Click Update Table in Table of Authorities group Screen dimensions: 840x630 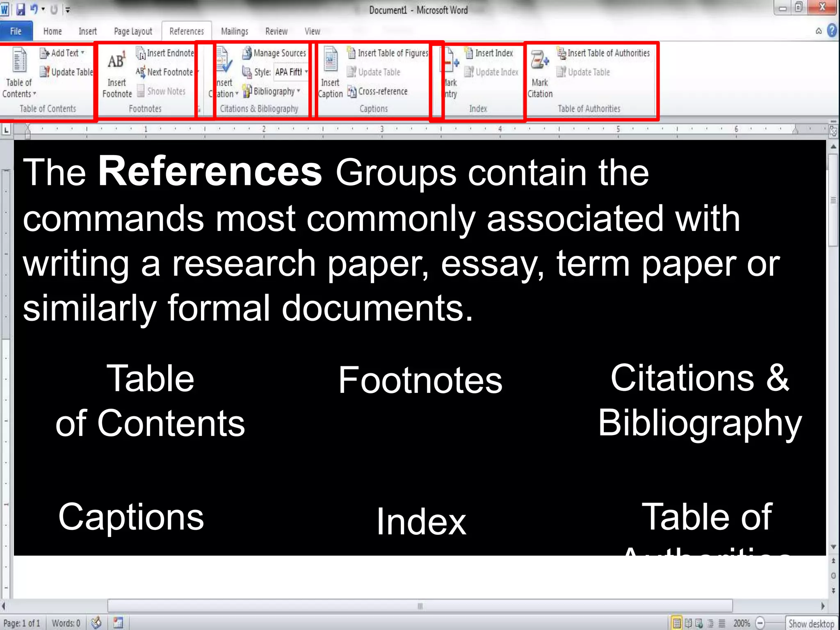[583, 72]
